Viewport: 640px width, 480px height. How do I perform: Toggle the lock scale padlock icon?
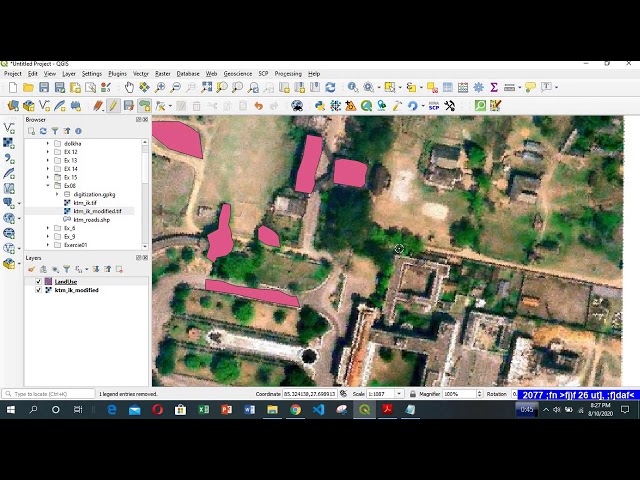point(413,394)
